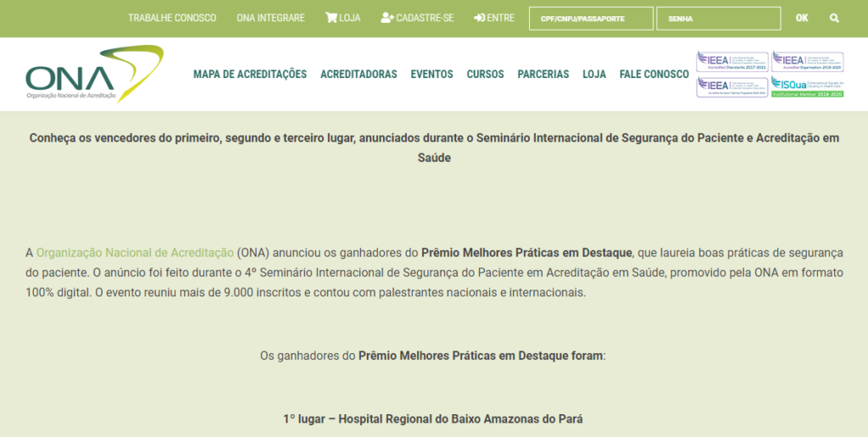The image size is (868, 437).
Task: Open the Eventos section
Action: [431, 75]
